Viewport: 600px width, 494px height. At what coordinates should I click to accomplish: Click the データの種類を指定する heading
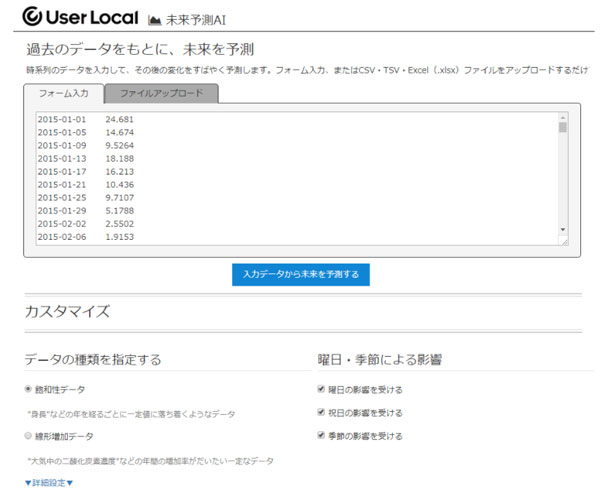tap(93, 360)
